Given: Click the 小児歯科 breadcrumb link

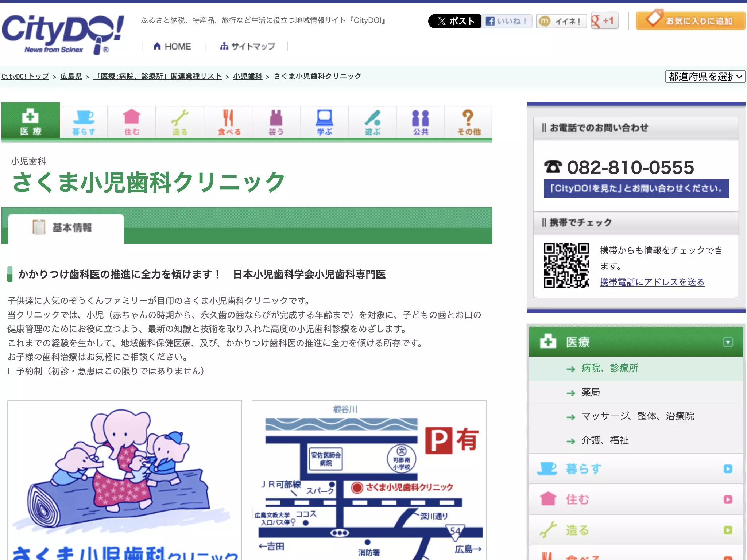Looking at the screenshot, I should (x=248, y=77).
